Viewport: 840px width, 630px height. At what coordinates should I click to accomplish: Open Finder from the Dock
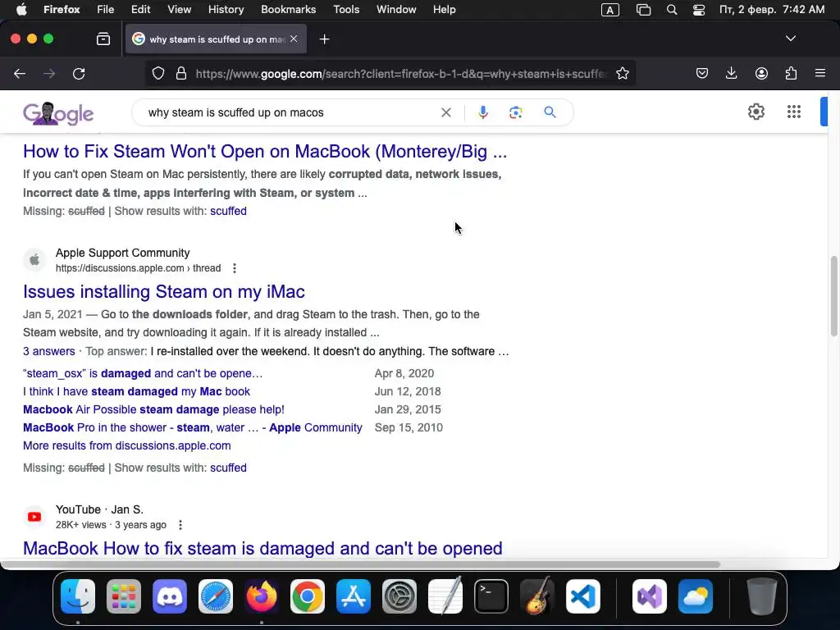(78, 596)
